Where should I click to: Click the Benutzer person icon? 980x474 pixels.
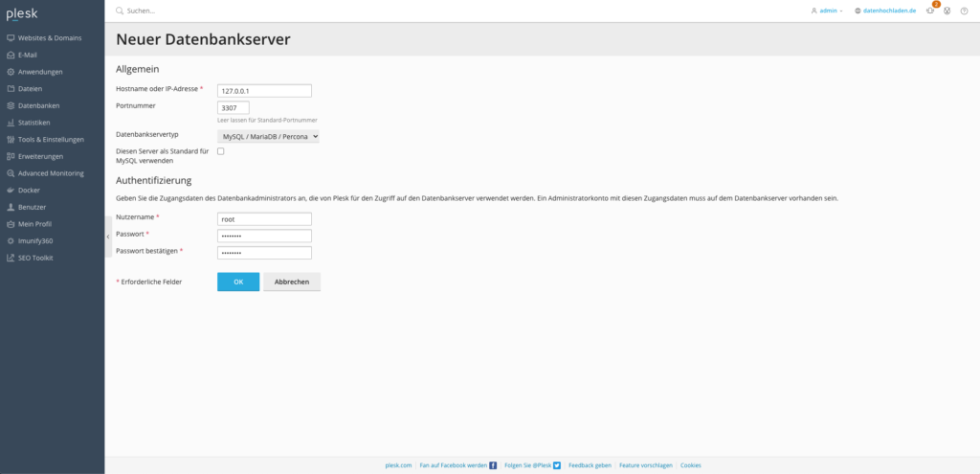coord(11,207)
